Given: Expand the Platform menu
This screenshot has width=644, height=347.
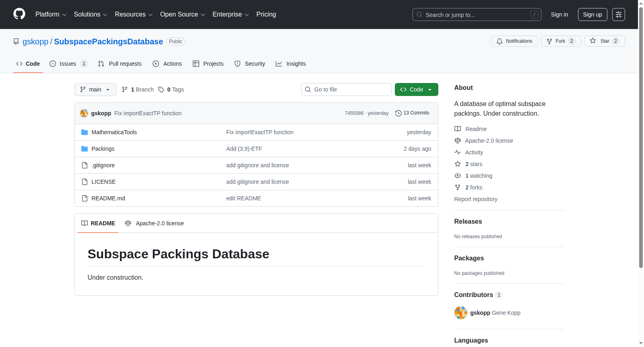Looking at the screenshot, I should click(x=51, y=15).
